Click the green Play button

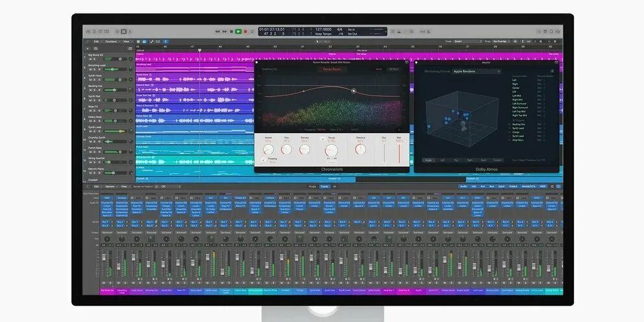tap(238, 32)
